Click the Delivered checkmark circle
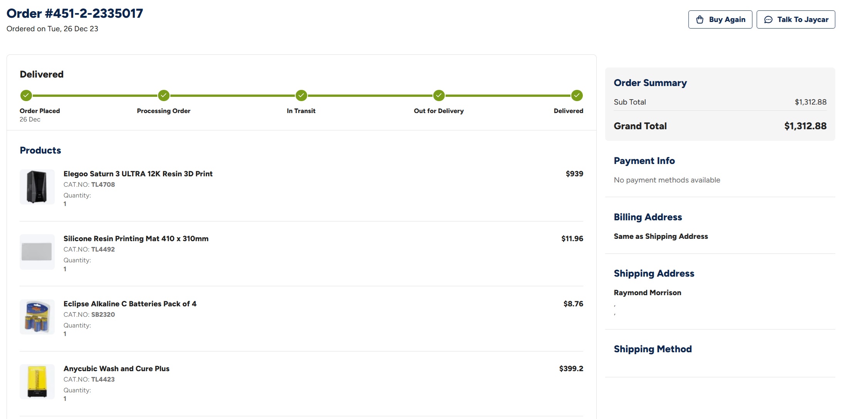Viewport: 868px width, 419px height. [x=577, y=95]
